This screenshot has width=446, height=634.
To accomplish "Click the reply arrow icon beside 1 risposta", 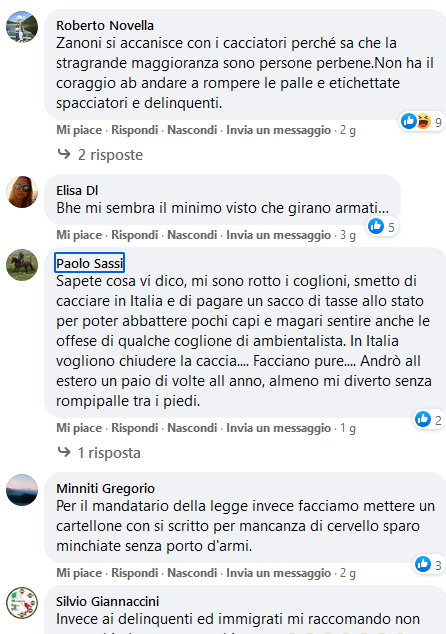I will pyautogui.click(x=64, y=452).
